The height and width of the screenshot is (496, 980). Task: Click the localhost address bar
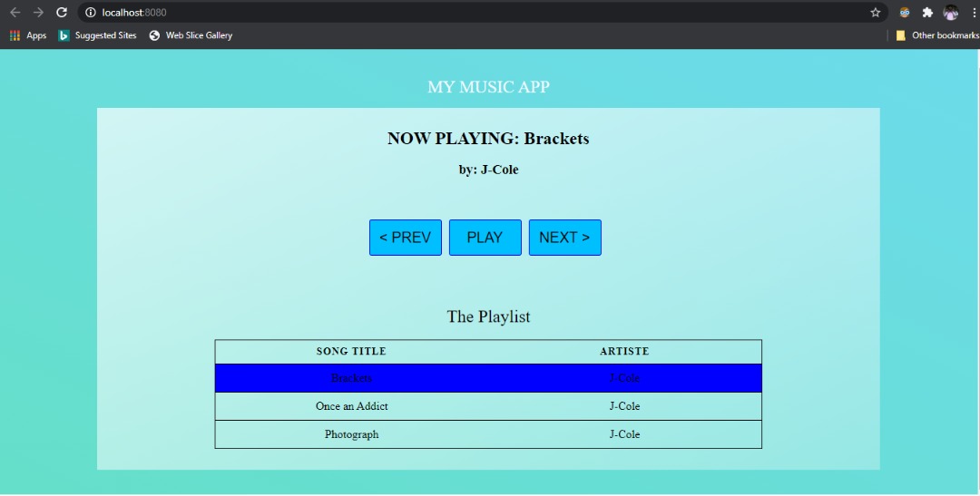(x=454, y=13)
